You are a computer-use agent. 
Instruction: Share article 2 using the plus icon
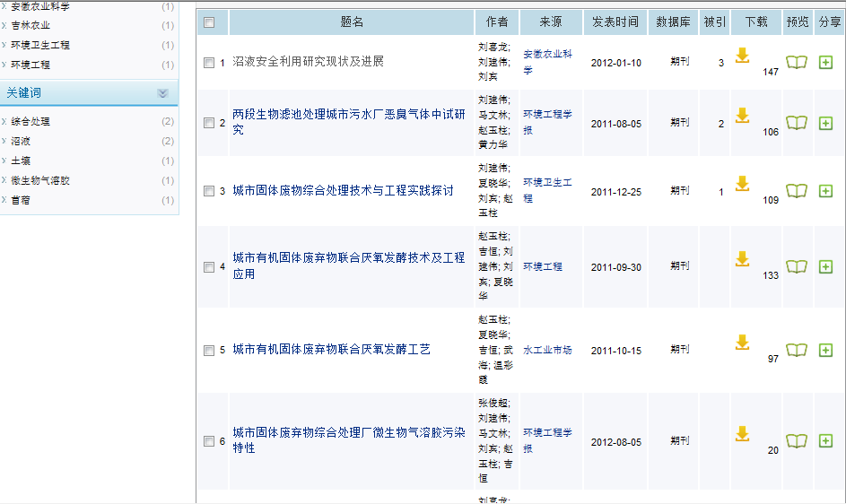[825, 123]
